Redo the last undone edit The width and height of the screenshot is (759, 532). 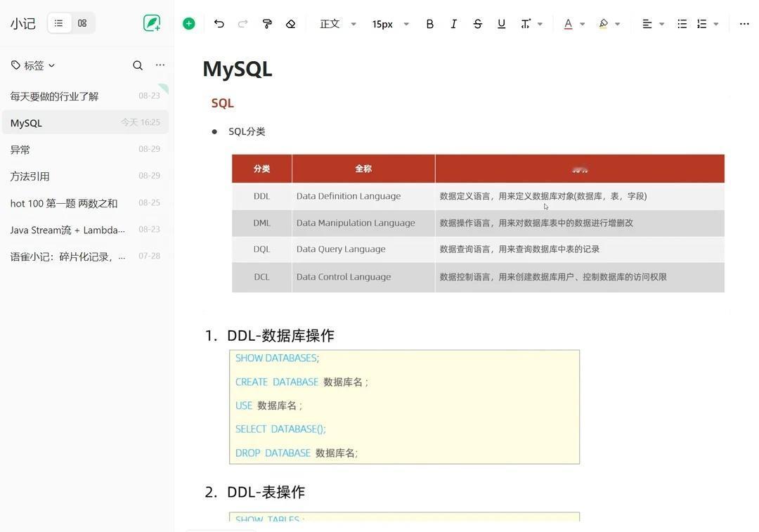243,24
